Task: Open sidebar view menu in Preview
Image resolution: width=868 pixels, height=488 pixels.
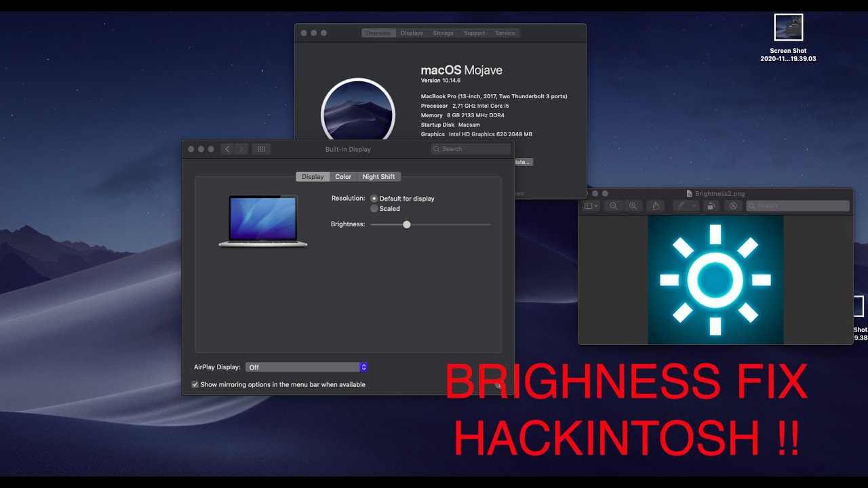Action: coord(591,205)
